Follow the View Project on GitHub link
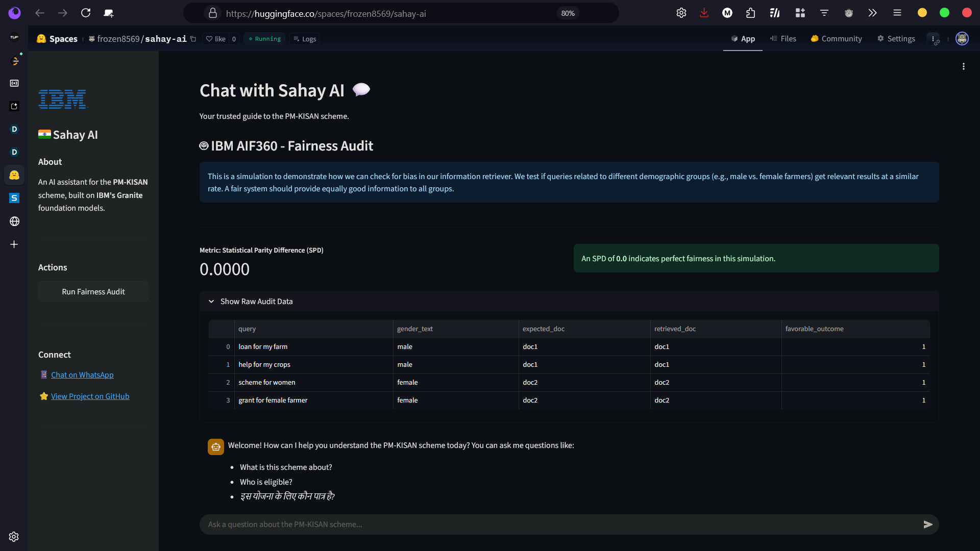The image size is (980, 551). (x=90, y=396)
